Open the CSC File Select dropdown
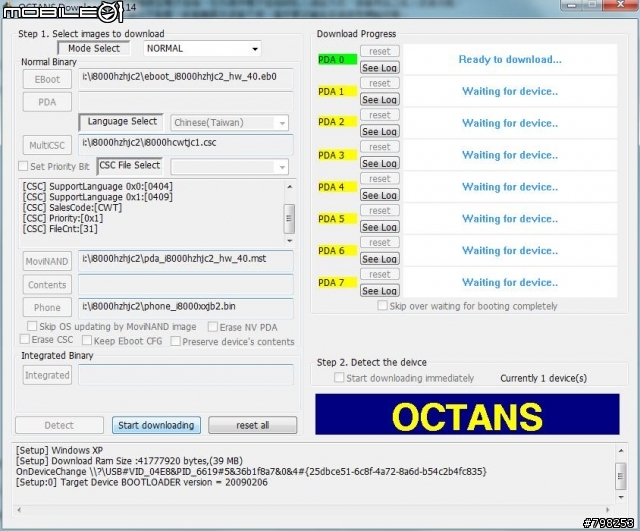 tap(229, 167)
